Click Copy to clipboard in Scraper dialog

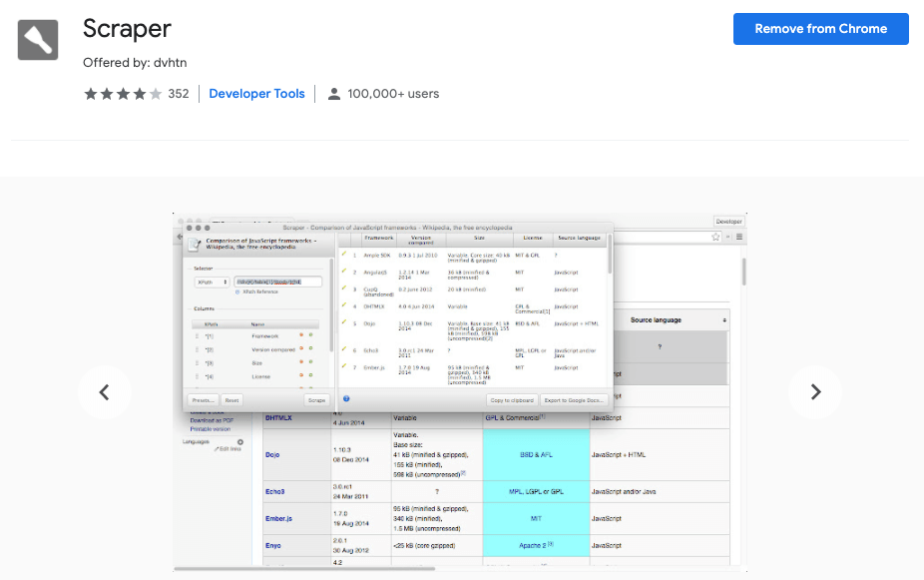pos(512,400)
